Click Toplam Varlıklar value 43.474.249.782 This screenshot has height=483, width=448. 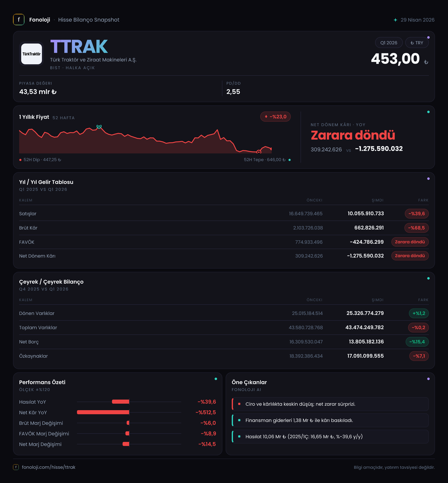point(364,328)
